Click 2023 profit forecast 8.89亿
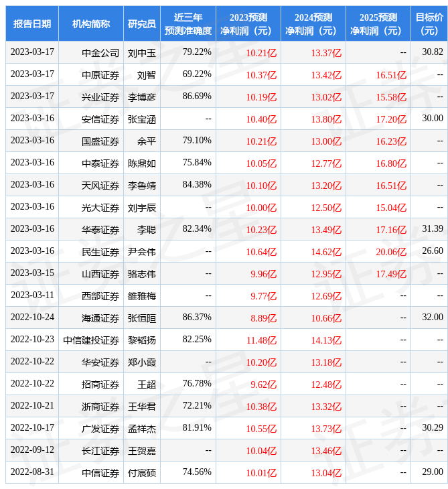 click(x=263, y=318)
